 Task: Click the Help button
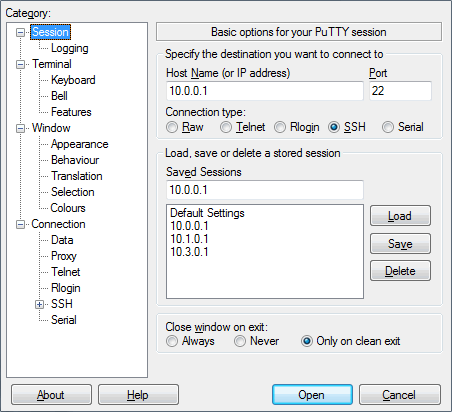(x=138, y=395)
